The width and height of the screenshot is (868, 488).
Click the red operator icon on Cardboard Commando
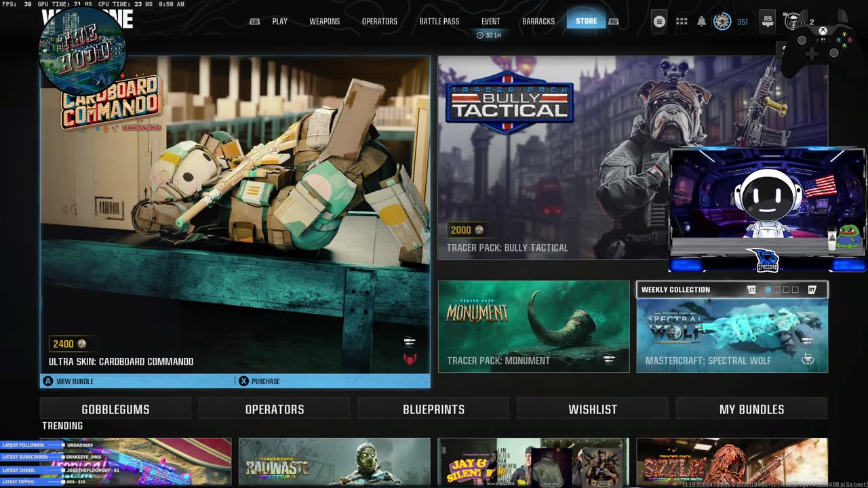click(x=410, y=359)
